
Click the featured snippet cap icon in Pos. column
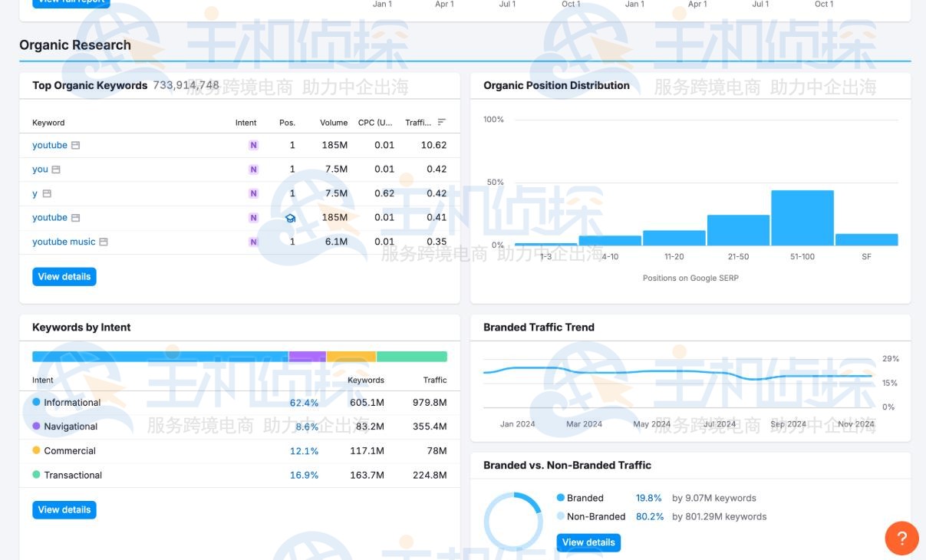pos(289,217)
